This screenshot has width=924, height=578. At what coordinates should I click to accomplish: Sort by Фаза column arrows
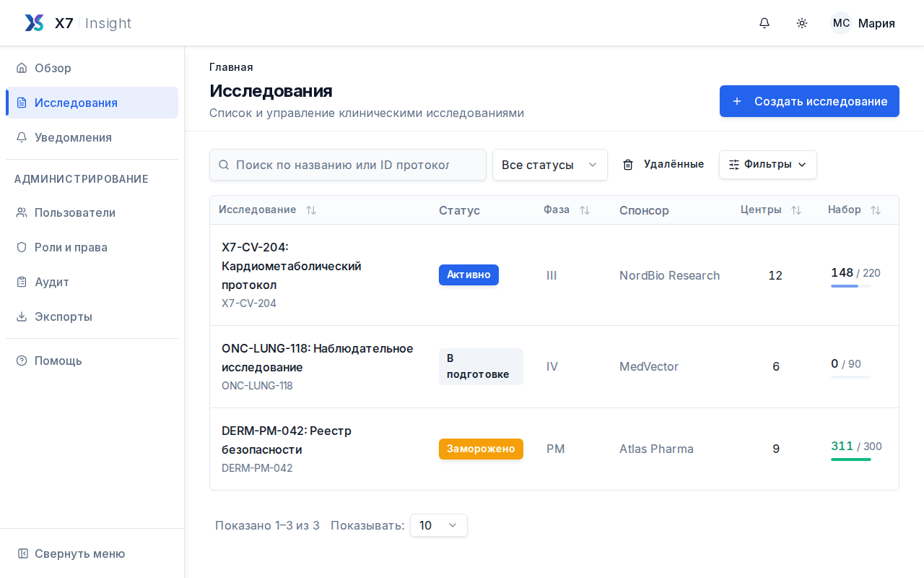click(585, 210)
